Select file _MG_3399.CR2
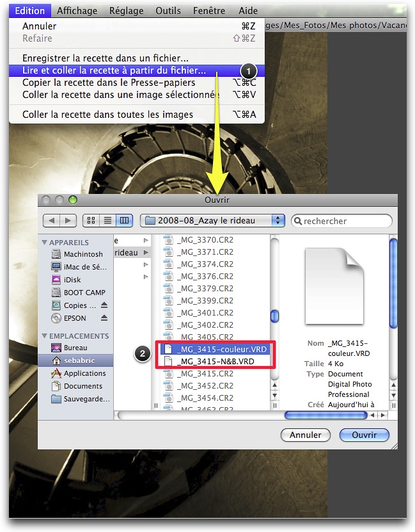This screenshot has width=415, height=532. pos(215,301)
